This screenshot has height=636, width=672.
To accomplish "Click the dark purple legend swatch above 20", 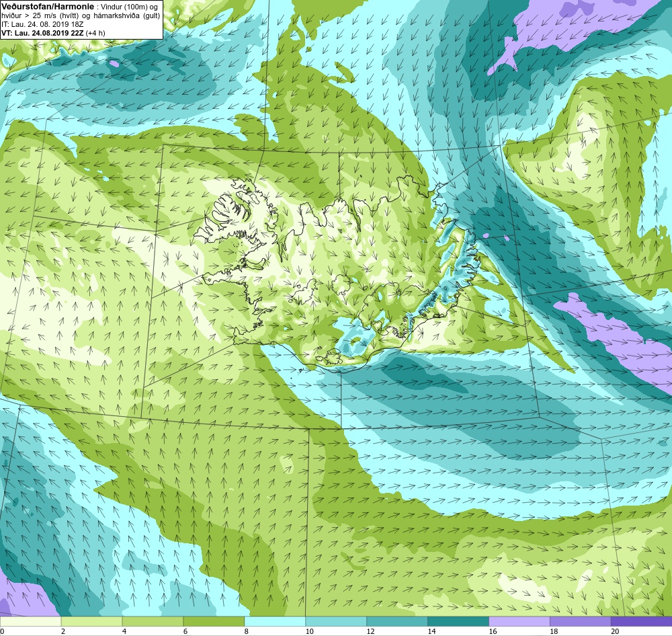I will point(642,621).
